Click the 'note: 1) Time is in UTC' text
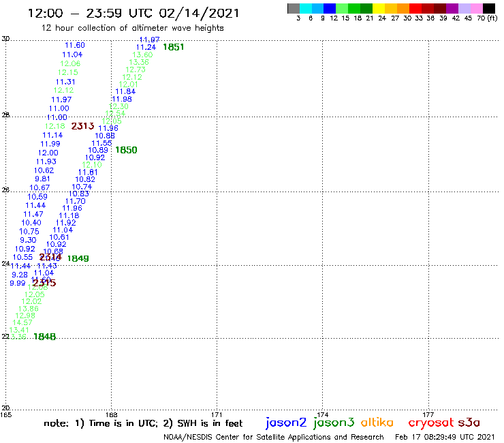Viewport: 504px width, 443px height. [100, 423]
